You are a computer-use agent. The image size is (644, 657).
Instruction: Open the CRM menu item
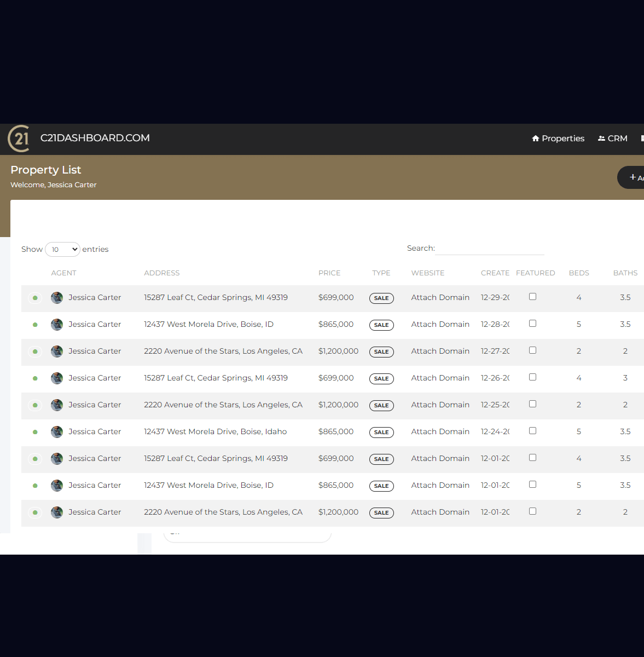click(613, 139)
